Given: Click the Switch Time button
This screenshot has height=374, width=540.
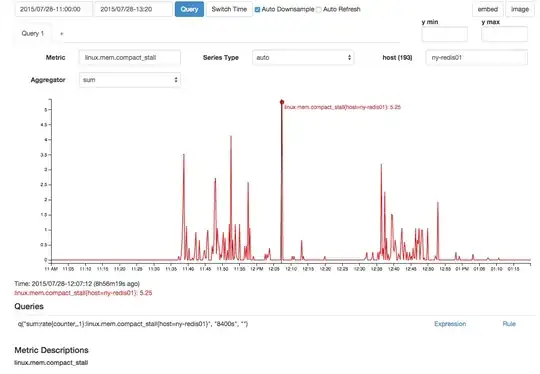Looking at the screenshot, I should [229, 9].
